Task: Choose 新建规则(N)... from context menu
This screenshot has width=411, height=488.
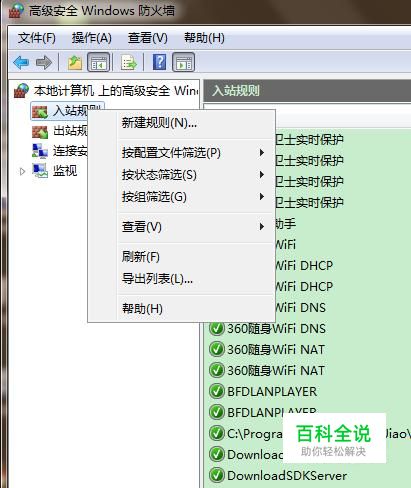Action: [181, 123]
